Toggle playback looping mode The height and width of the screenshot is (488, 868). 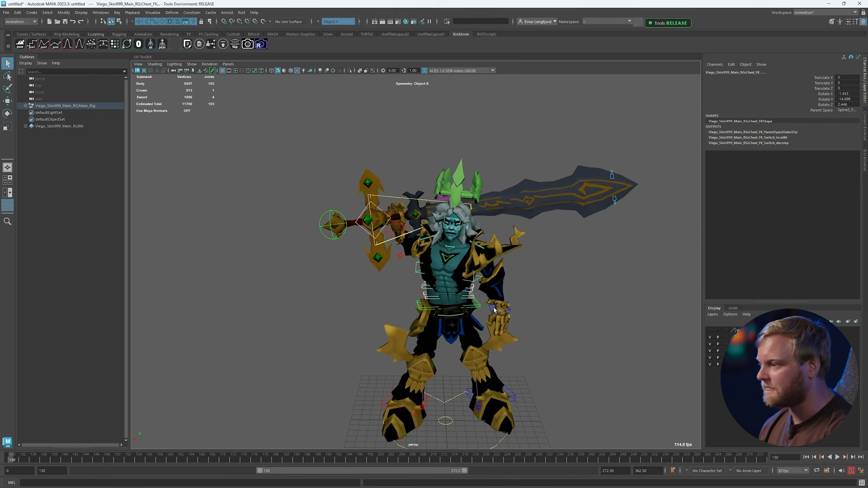[816, 470]
